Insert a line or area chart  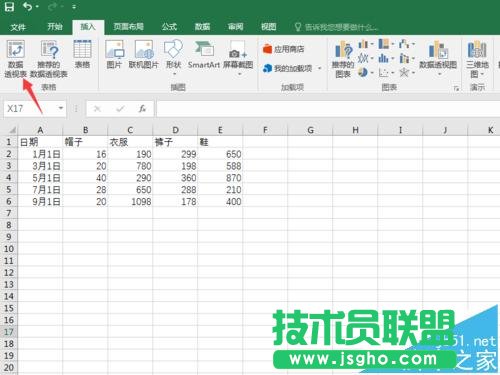coord(366,58)
